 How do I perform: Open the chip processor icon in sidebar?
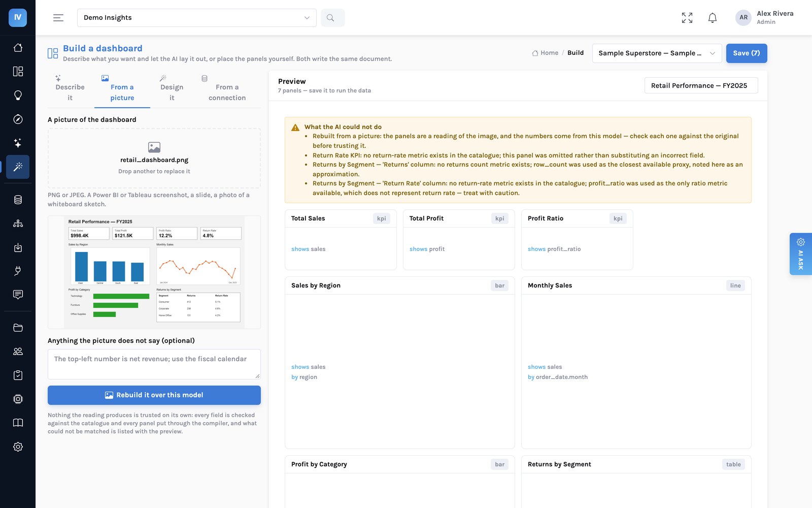18,399
